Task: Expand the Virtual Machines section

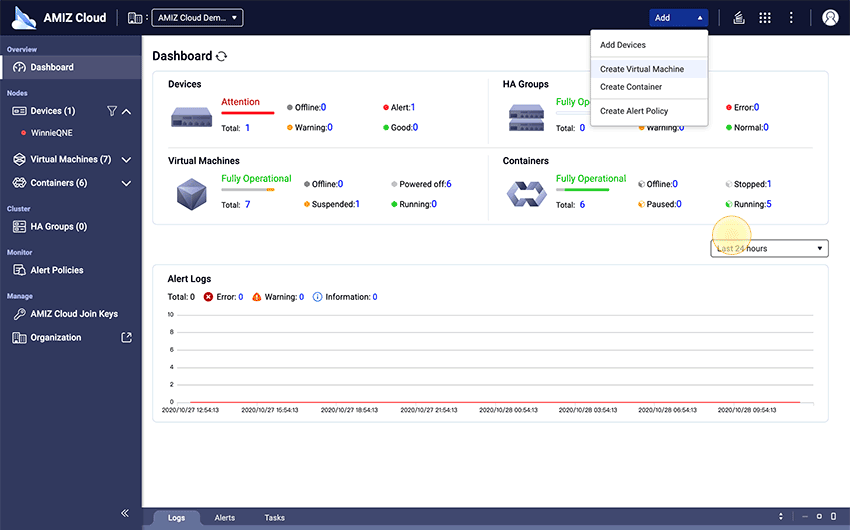Action: 127,160
